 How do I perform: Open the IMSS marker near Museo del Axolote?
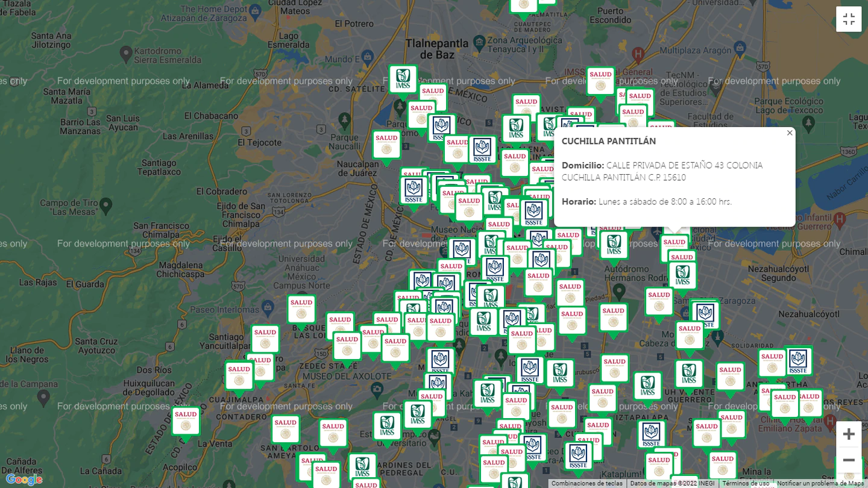[x=386, y=427]
